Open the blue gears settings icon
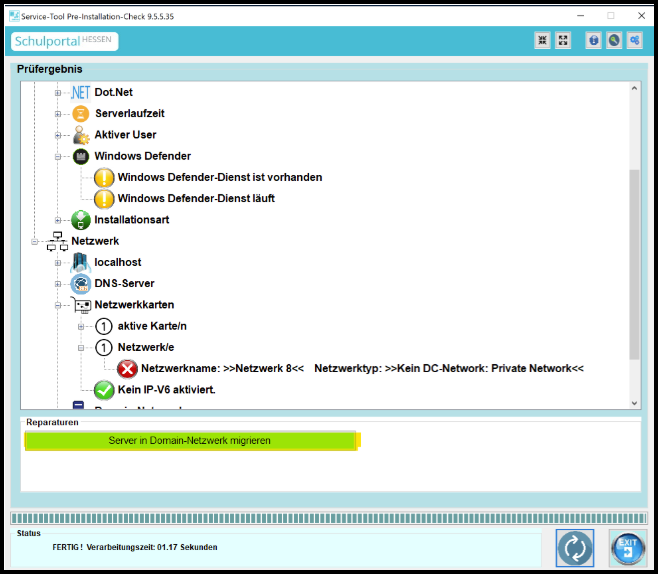The width and height of the screenshot is (658, 574). tap(634, 41)
